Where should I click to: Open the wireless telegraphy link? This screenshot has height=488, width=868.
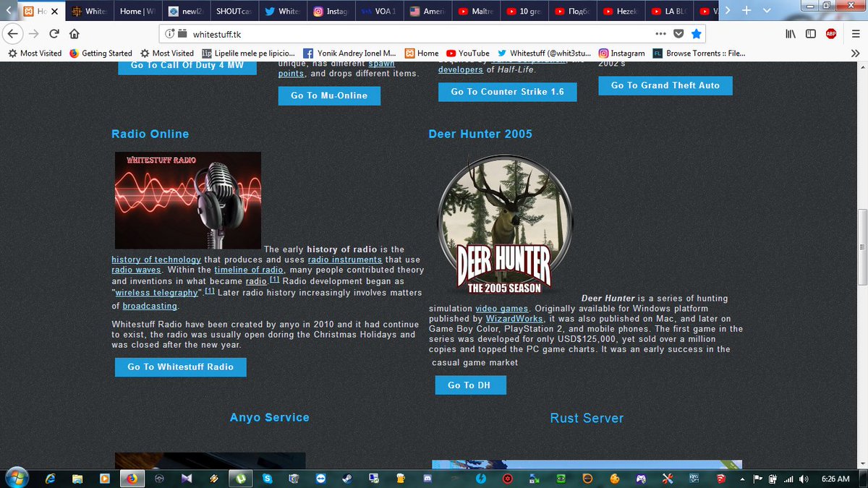tap(157, 294)
